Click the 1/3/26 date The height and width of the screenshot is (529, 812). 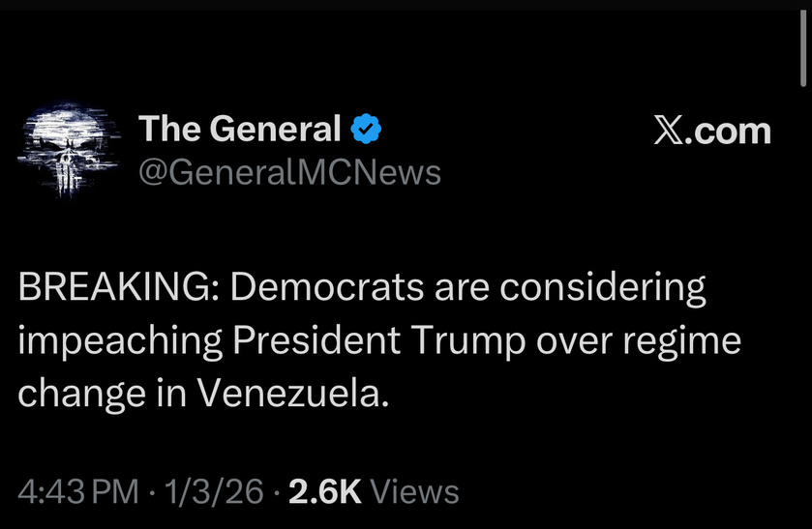coord(215,491)
